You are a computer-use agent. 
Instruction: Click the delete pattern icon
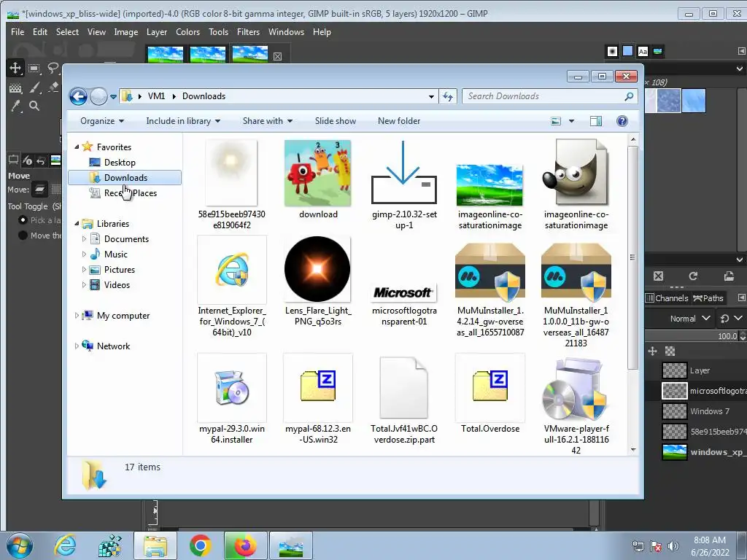(659, 276)
